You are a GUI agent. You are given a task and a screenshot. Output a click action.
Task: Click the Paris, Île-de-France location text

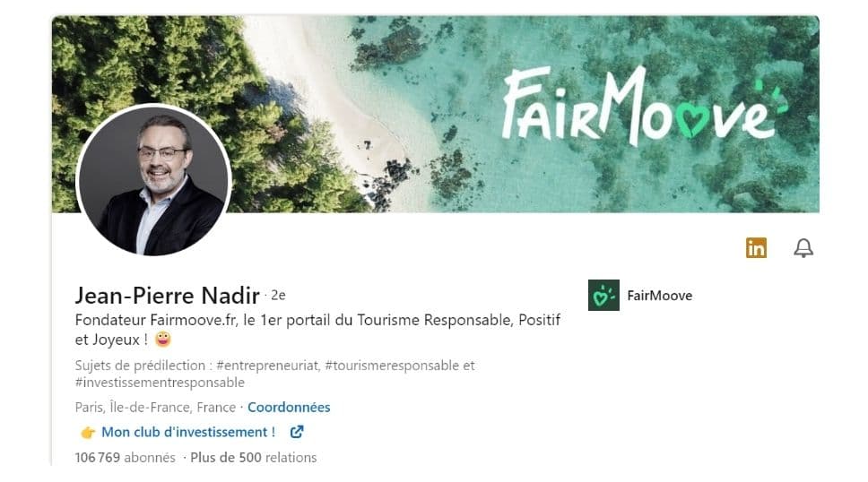click(155, 408)
